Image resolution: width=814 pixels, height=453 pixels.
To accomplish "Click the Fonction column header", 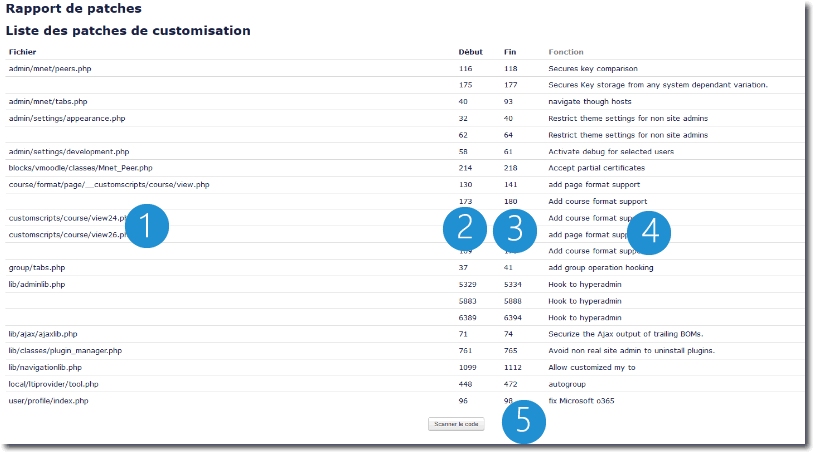I will (566, 52).
